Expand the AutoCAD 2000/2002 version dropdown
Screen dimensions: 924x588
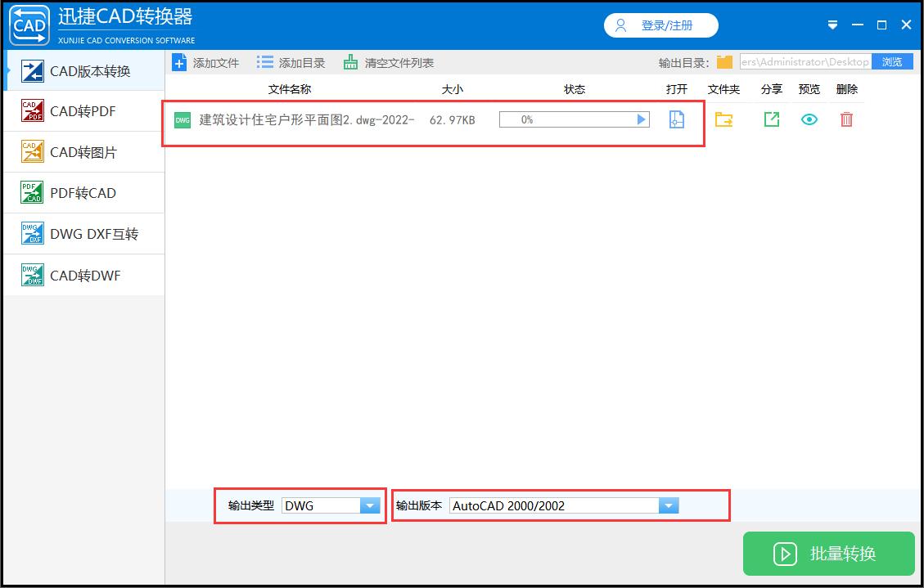click(669, 505)
